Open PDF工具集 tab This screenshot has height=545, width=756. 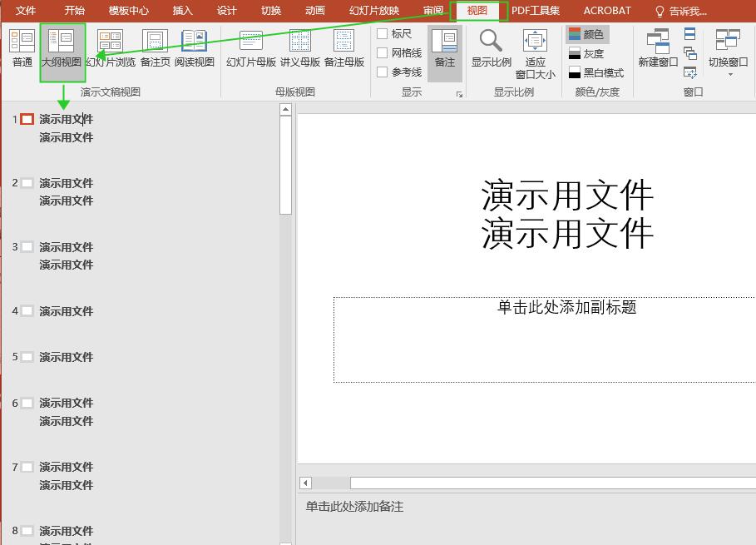[535, 11]
